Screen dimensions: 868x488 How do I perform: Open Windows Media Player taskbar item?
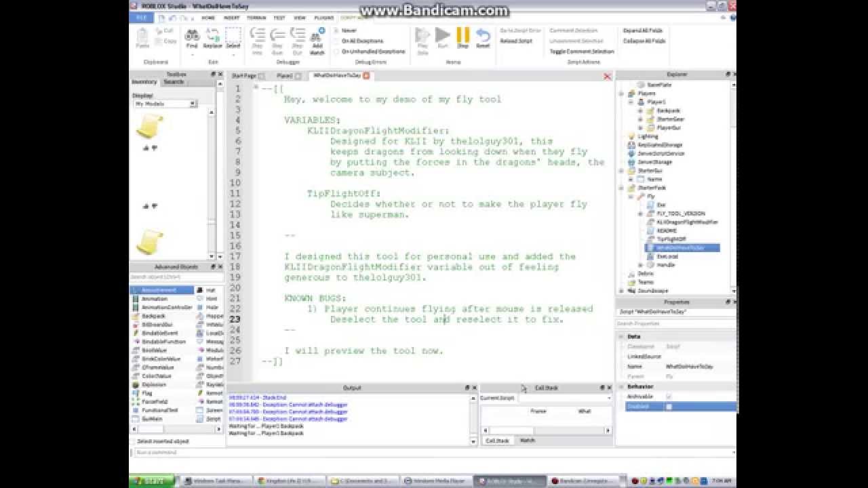(x=436, y=481)
